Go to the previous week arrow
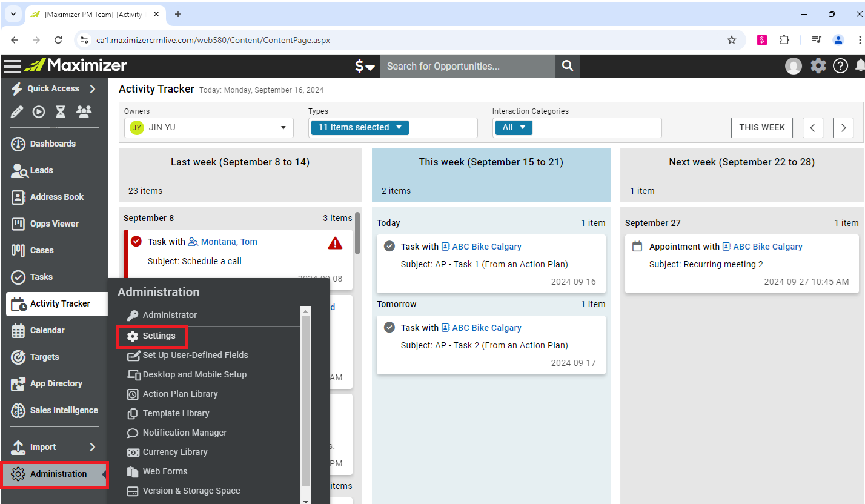This screenshot has width=865, height=504. [813, 128]
